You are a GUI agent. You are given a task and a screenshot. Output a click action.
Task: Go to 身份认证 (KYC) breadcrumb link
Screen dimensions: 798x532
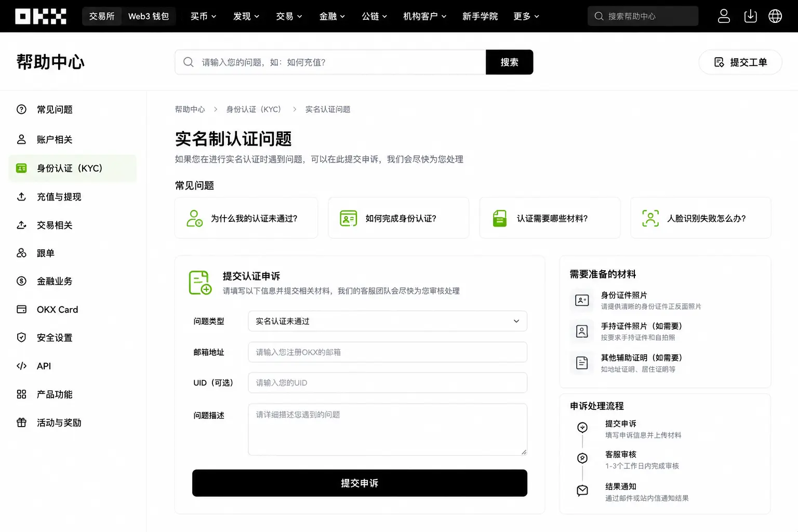tap(254, 109)
